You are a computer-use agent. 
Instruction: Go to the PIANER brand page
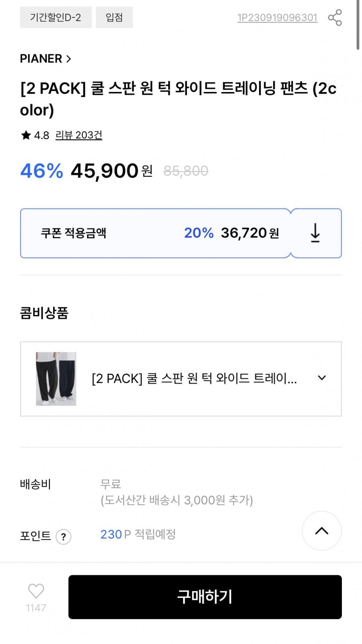pos(41,59)
